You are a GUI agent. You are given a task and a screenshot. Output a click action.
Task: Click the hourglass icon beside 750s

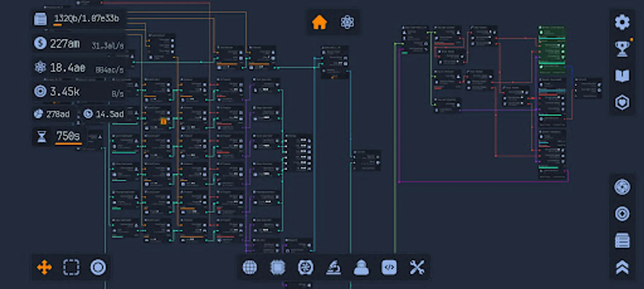pyautogui.click(x=42, y=136)
